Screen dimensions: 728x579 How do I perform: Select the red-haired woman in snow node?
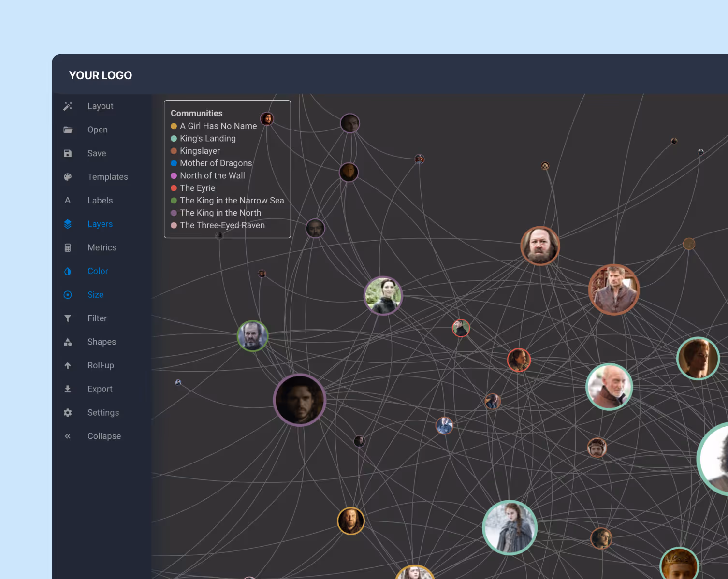tap(510, 528)
